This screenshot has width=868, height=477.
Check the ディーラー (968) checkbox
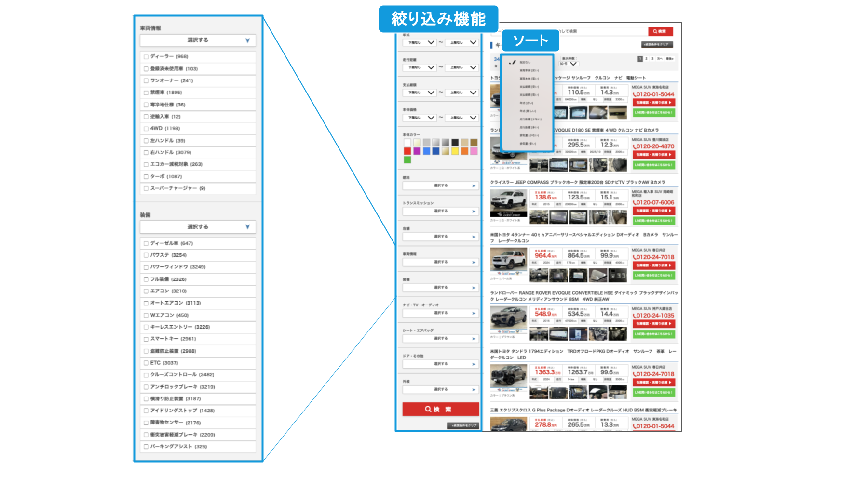coord(146,57)
